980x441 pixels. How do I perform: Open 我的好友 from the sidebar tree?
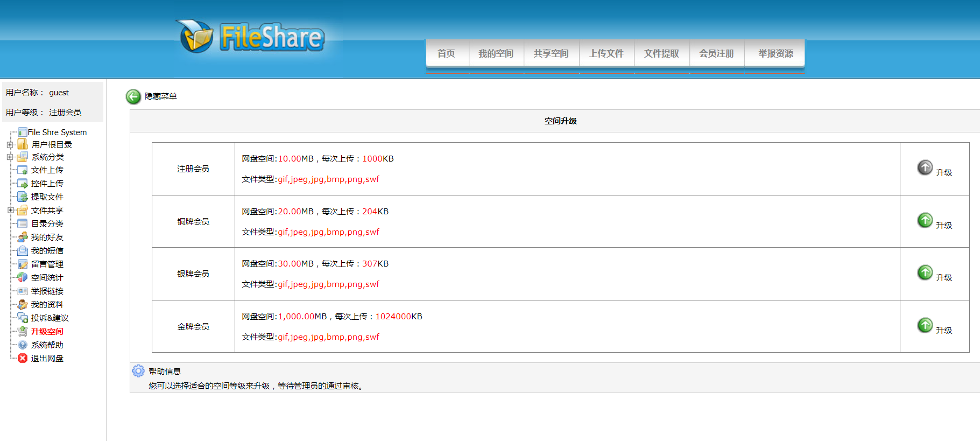tap(47, 237)
